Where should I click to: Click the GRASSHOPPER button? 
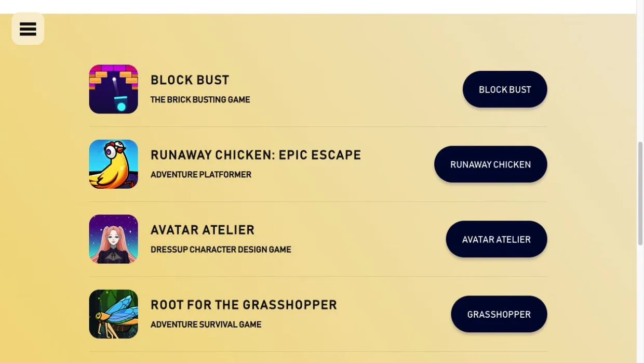coord(499,314)
